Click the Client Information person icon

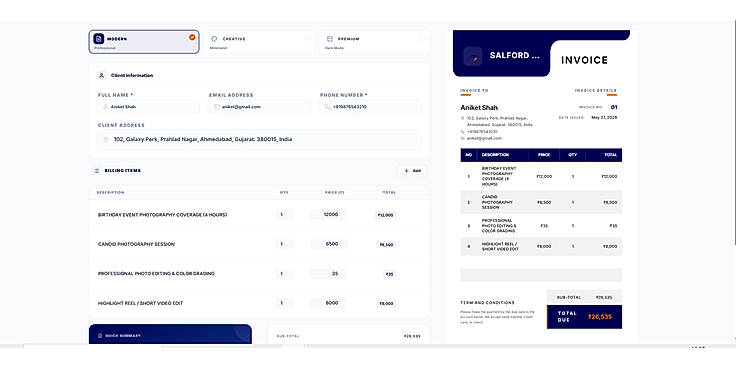(101, 76)
